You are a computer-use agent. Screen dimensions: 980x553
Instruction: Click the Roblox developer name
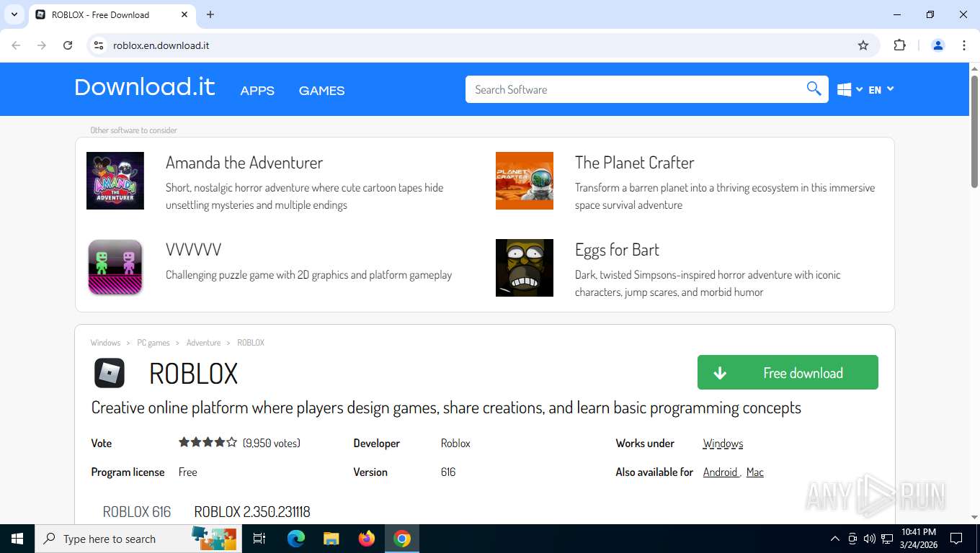tap(455, 444)
